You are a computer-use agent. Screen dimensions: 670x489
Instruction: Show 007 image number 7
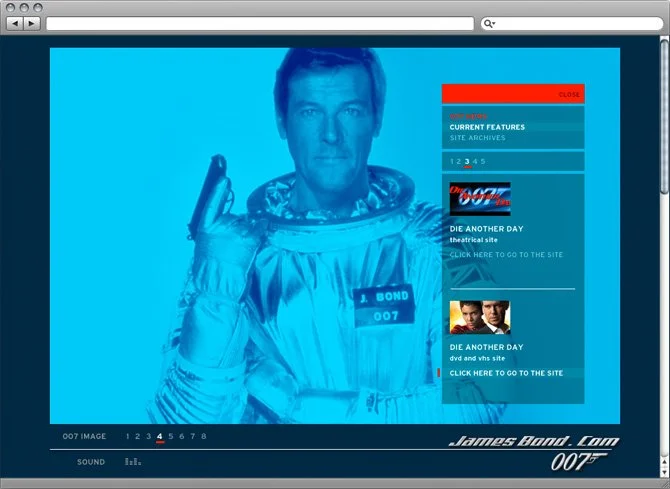coord(192,436)
